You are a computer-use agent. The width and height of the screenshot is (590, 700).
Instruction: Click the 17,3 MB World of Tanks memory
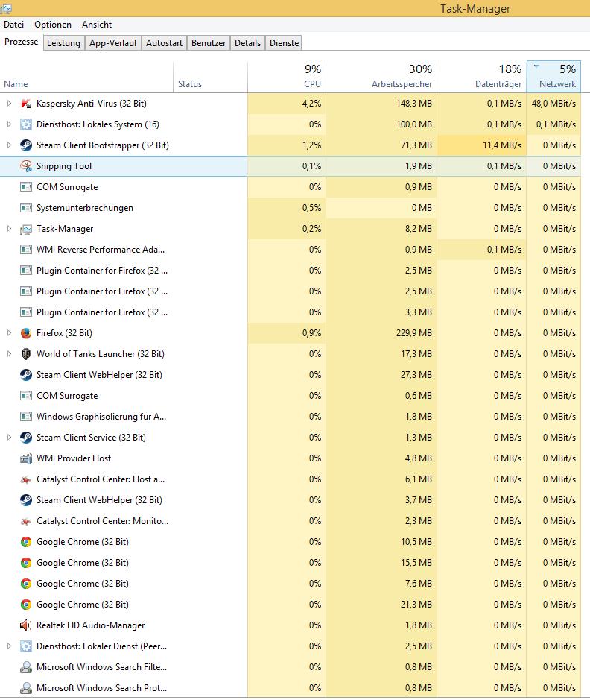point(416,354)
